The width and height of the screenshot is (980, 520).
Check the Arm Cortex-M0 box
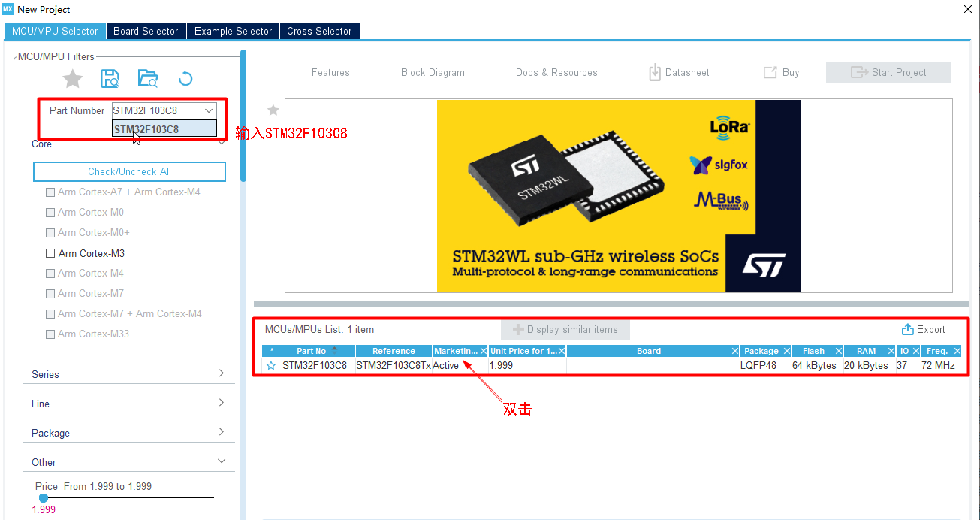(50, 213)
